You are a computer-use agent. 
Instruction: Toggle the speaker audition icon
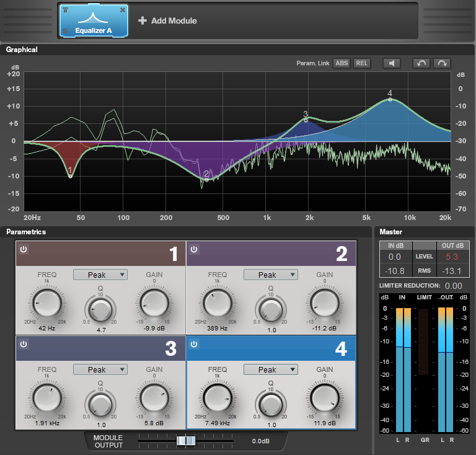point(392,63)
